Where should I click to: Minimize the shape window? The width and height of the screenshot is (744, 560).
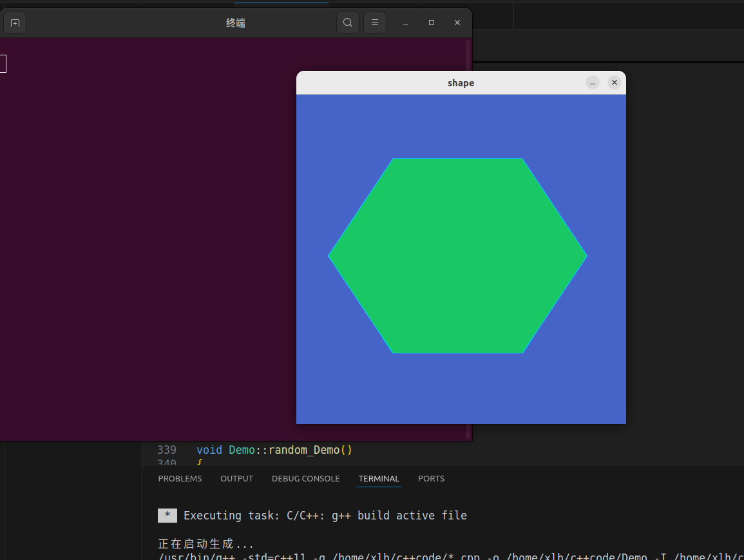pos(593,82)
